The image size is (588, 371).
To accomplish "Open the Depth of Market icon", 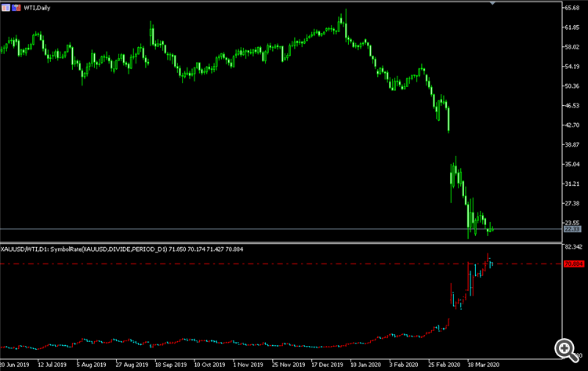I will pos(16,8).
